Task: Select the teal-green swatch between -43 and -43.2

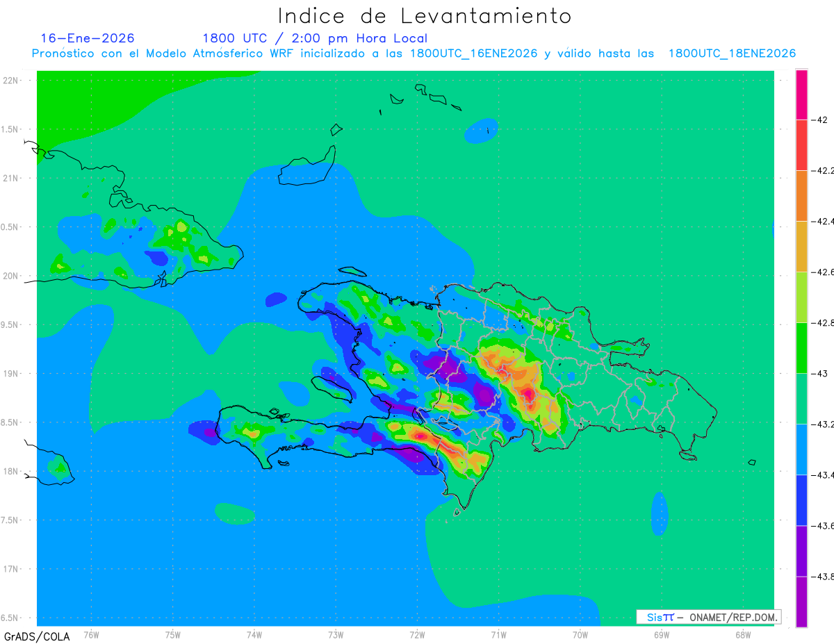Action: (x=801, y=399)
